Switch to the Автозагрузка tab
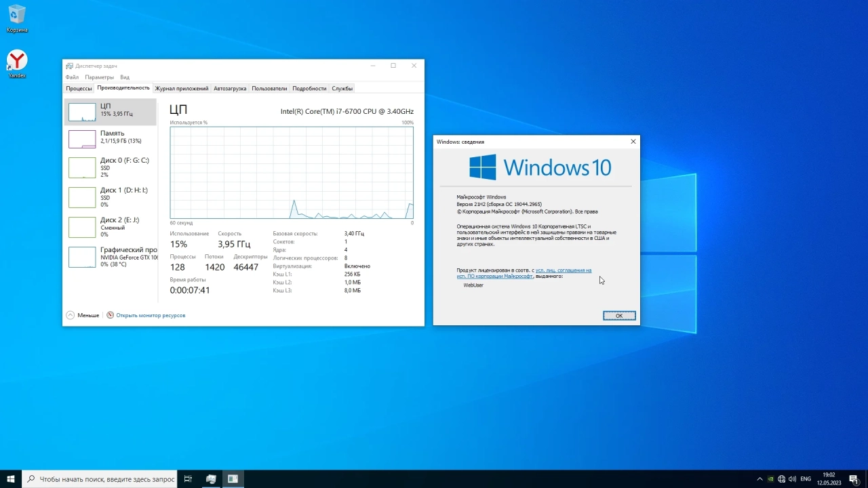 (x=230, y=88)
